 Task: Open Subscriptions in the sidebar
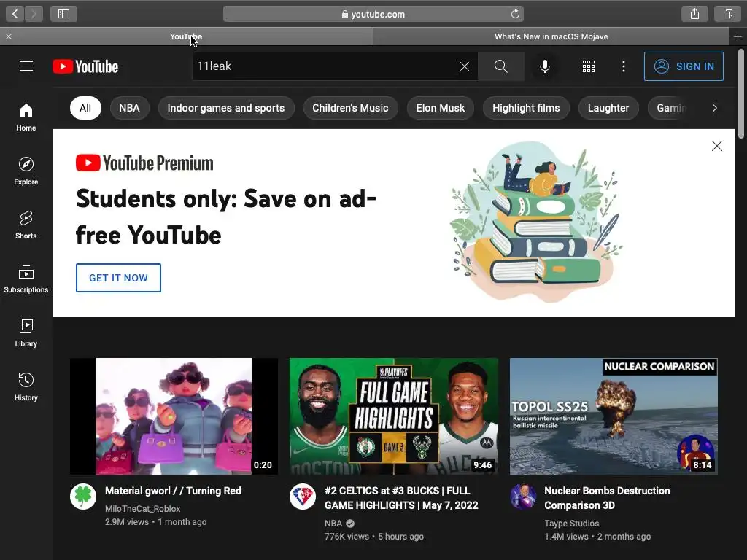[26, 279]
